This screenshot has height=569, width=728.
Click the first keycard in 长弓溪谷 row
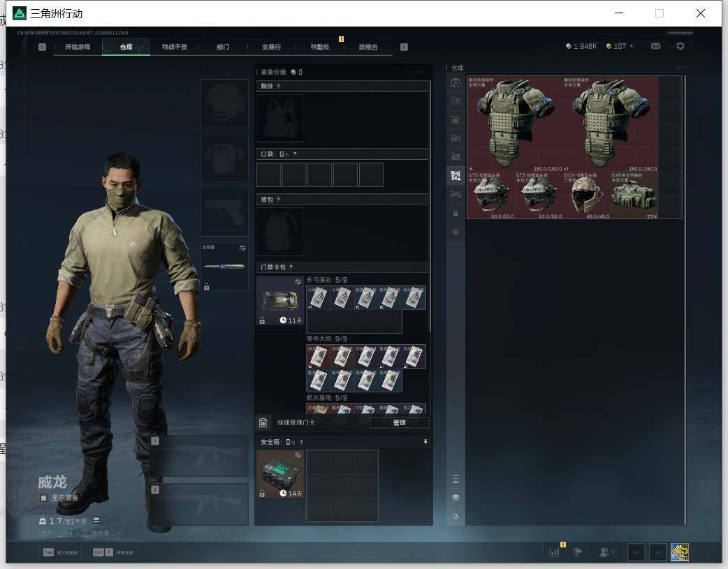tap(318, 297)
